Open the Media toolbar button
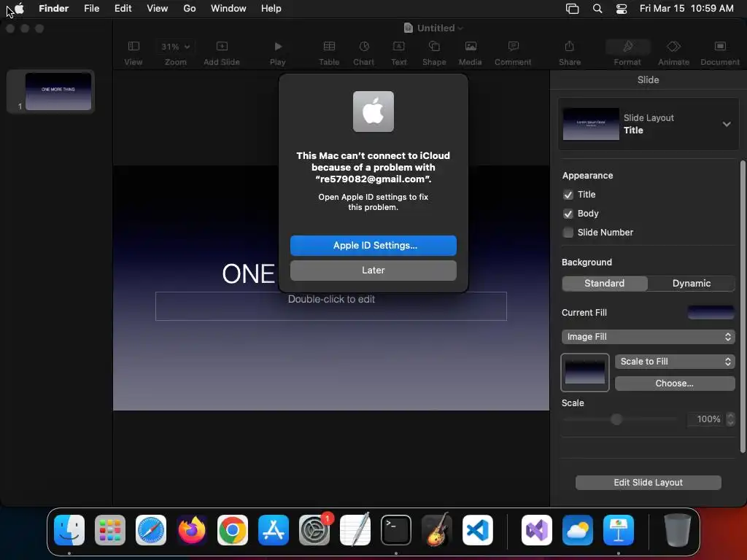Screen dimensions: 747x560 point(471,52)
